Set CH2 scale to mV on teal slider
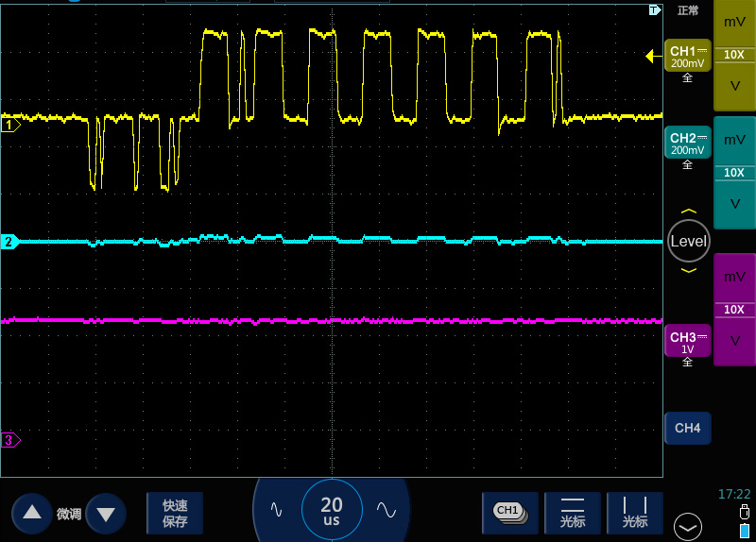The width and height of the screenshot is (756, 542). [734, 140]
